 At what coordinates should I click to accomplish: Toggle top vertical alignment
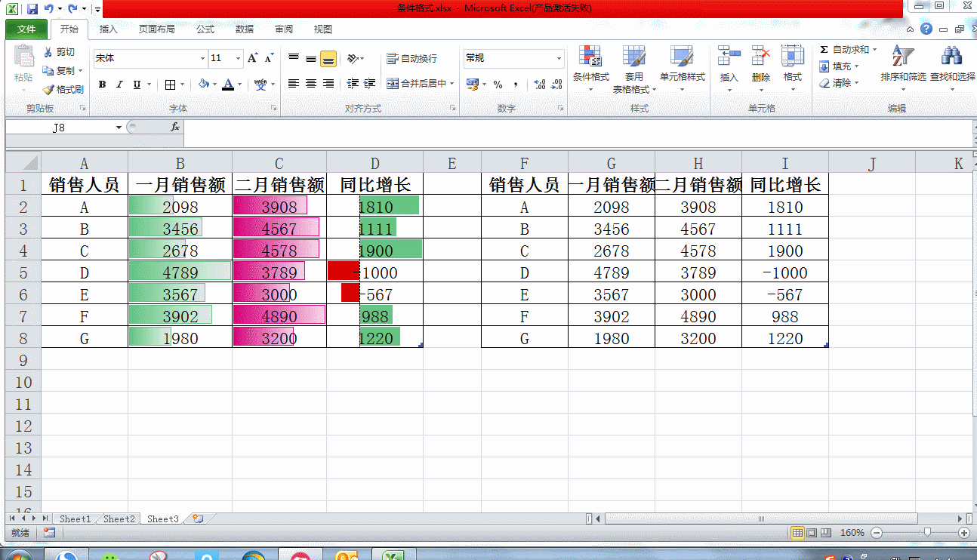point(294,59)
